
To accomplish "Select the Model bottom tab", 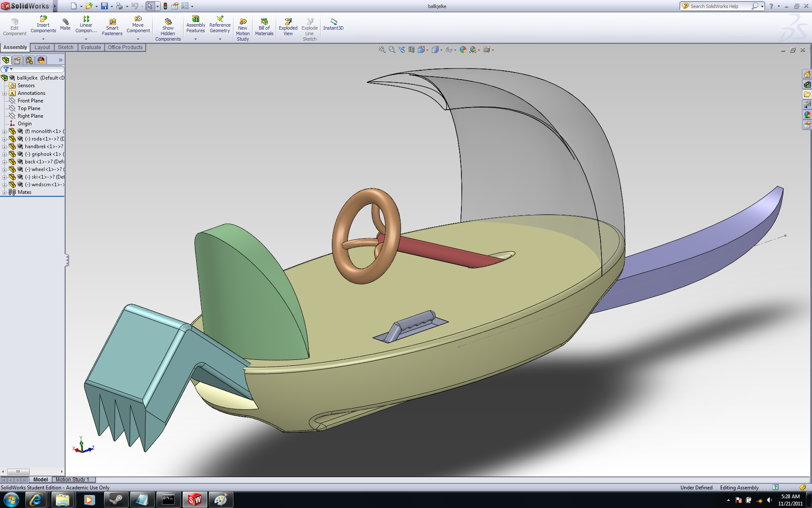I will (x=41, y=480).
